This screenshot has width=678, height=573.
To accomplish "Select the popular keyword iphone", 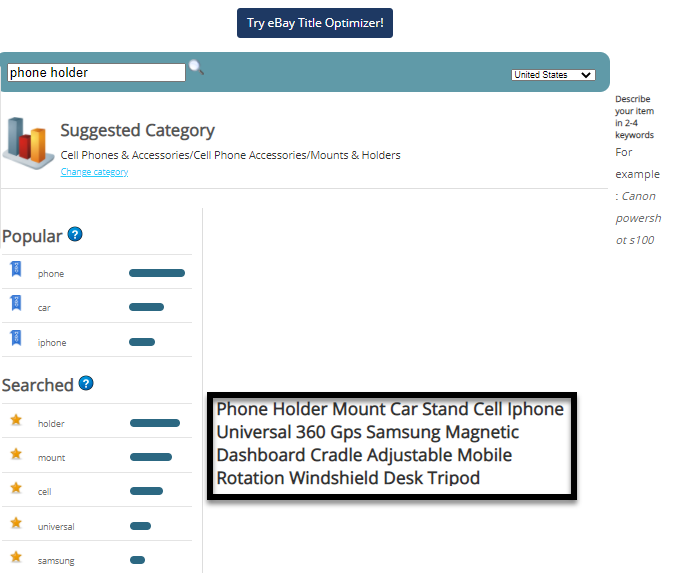I will pos(52,343).
